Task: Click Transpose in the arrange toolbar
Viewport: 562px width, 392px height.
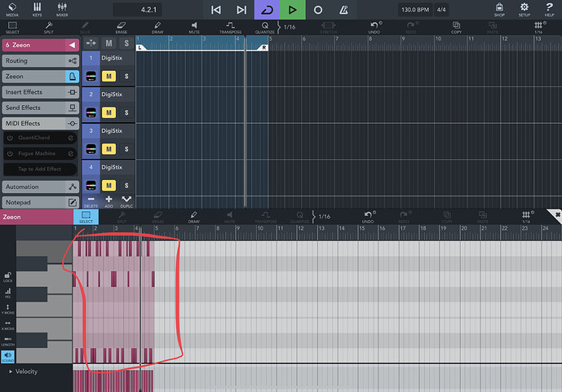Action: 230,28
